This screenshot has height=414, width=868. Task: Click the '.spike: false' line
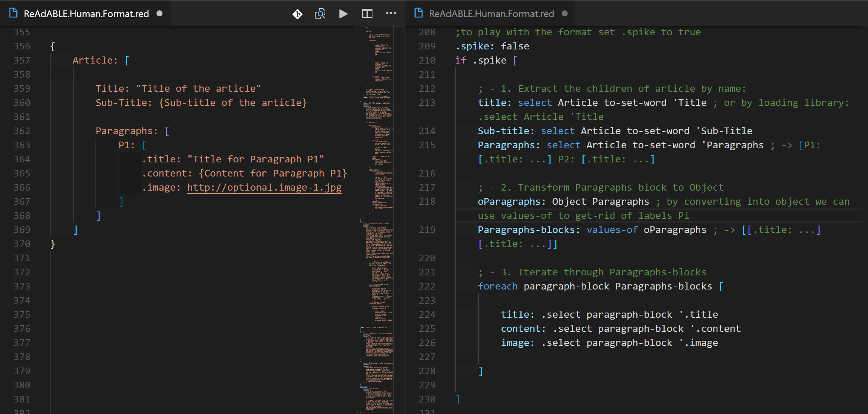coord(492,46)
